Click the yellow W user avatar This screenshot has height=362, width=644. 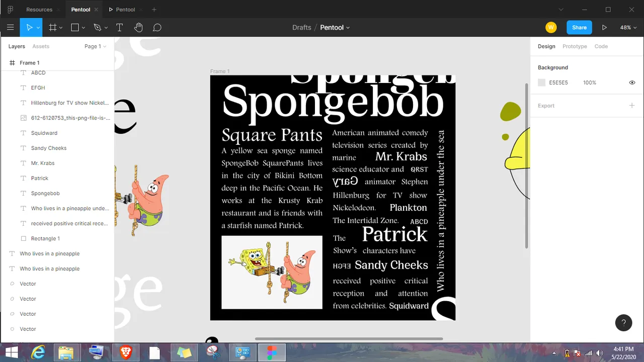[551, 28]
